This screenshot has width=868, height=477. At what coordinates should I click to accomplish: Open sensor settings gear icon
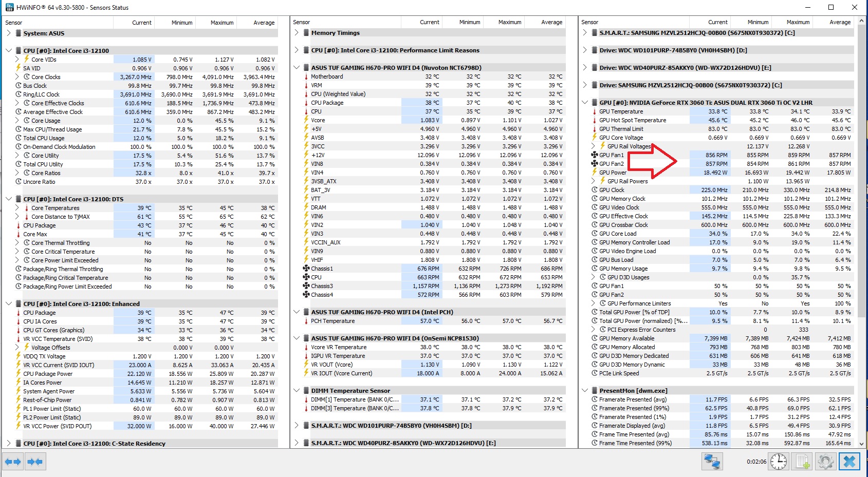[x=825, y=462]
